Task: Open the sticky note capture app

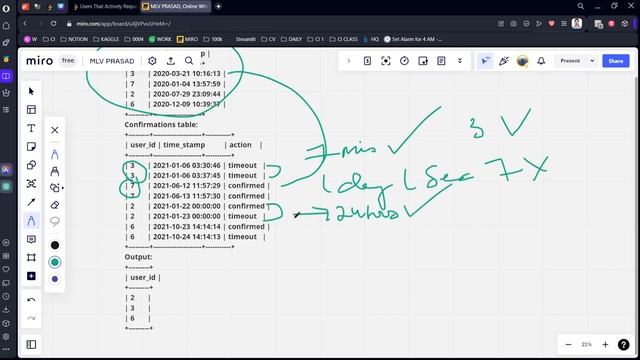Action: pos(423,61)
